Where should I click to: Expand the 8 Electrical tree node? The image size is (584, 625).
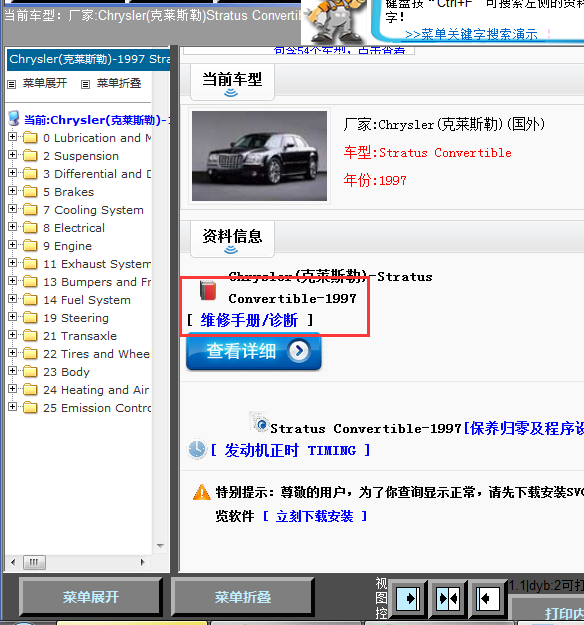[12, 227]
